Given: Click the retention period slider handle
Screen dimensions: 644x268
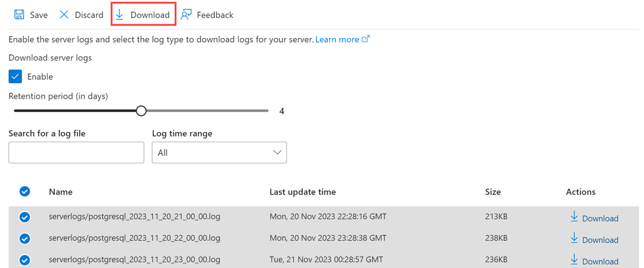Looking at the screenshot, I should coord(141,111).
